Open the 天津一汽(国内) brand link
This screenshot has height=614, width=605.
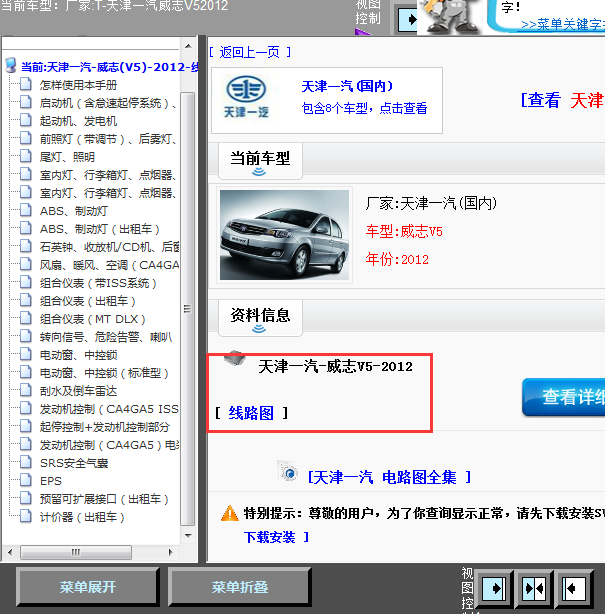347,86
